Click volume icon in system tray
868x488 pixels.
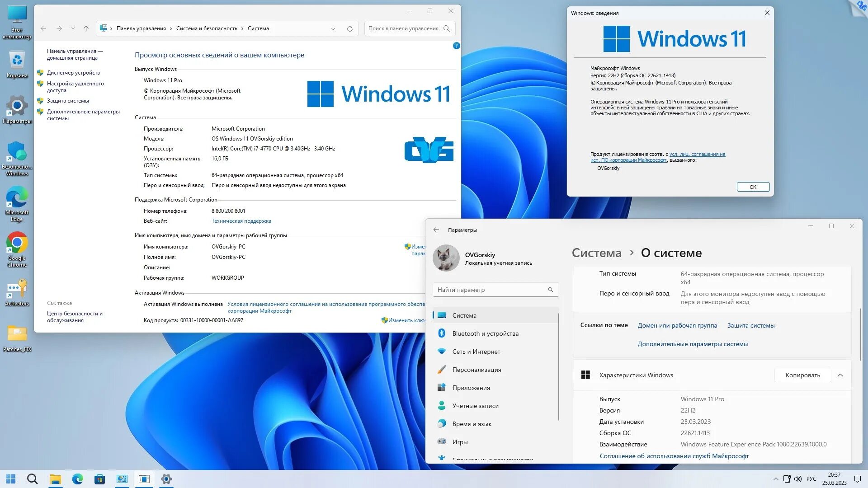point(797,479)
